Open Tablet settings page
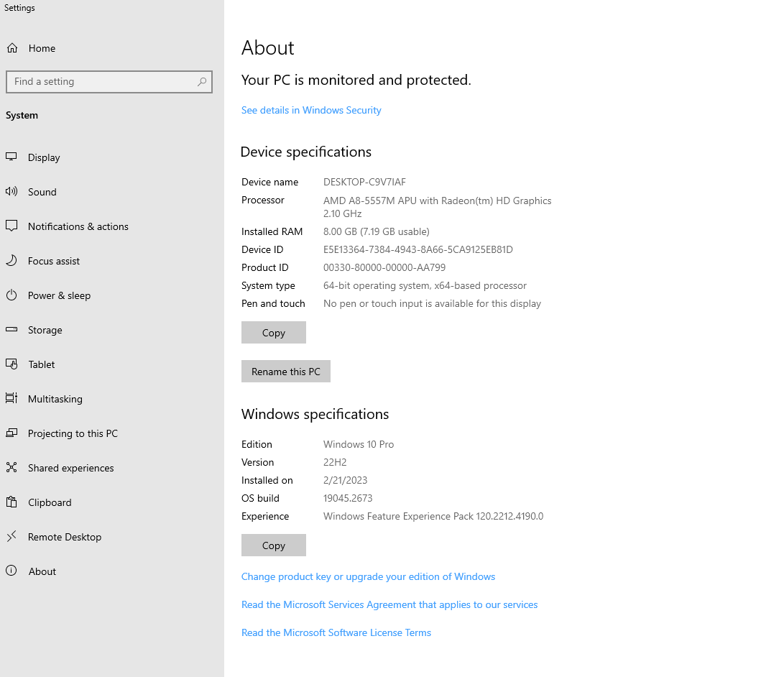This screenshot has width=784, height=677. [x=42, y=364]
